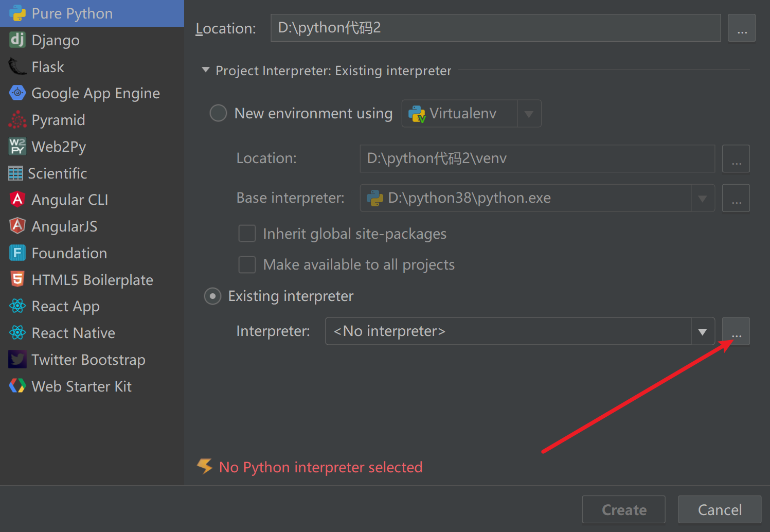Click the React App atom icon
770x532 pixels.
click(17, 306)
